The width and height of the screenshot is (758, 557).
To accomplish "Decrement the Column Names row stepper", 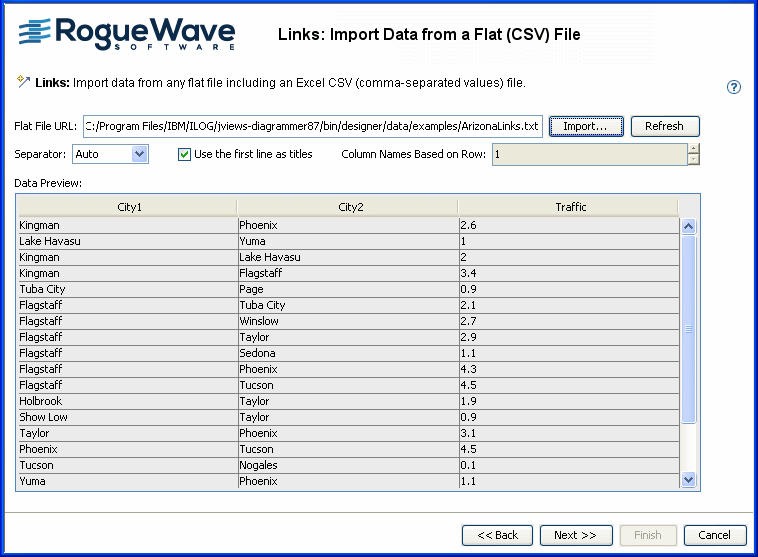I will pos(693,159).
